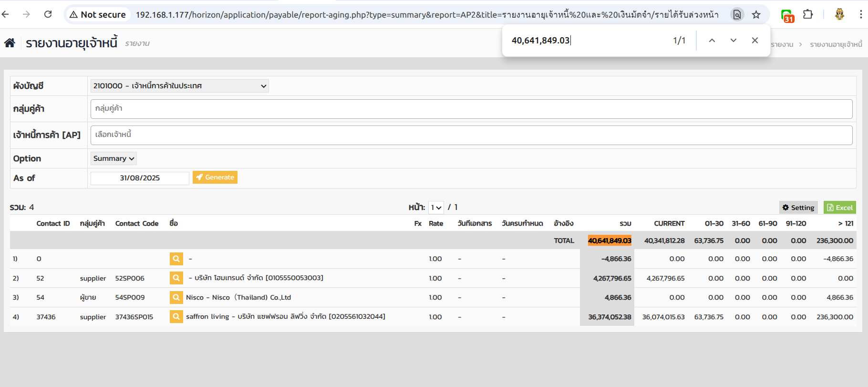
Task: Click the AP creditor selection field
Action: tap(471, 135)
